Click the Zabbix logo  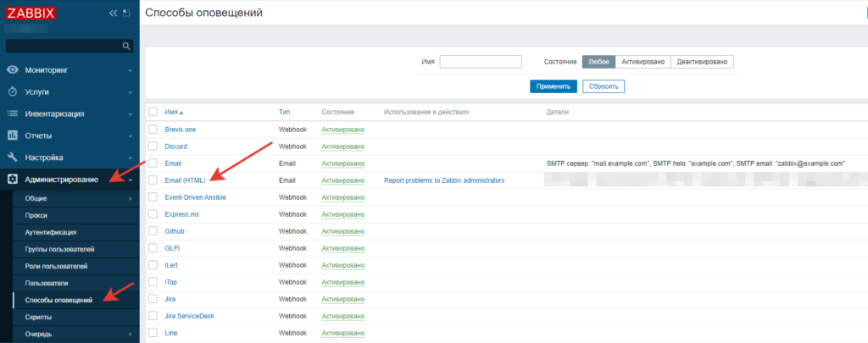[31, 14]
